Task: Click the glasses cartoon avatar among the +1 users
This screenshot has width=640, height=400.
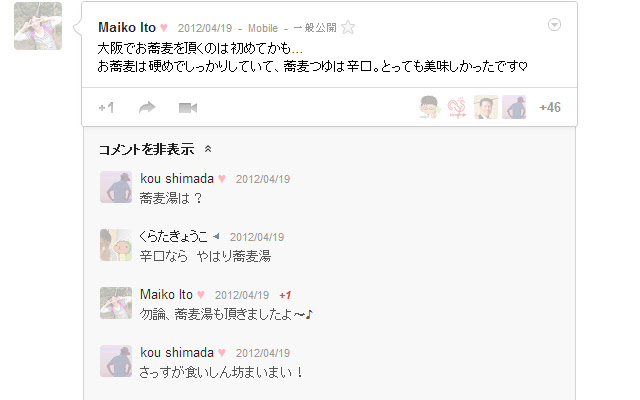Action: [x=429, y=107]
